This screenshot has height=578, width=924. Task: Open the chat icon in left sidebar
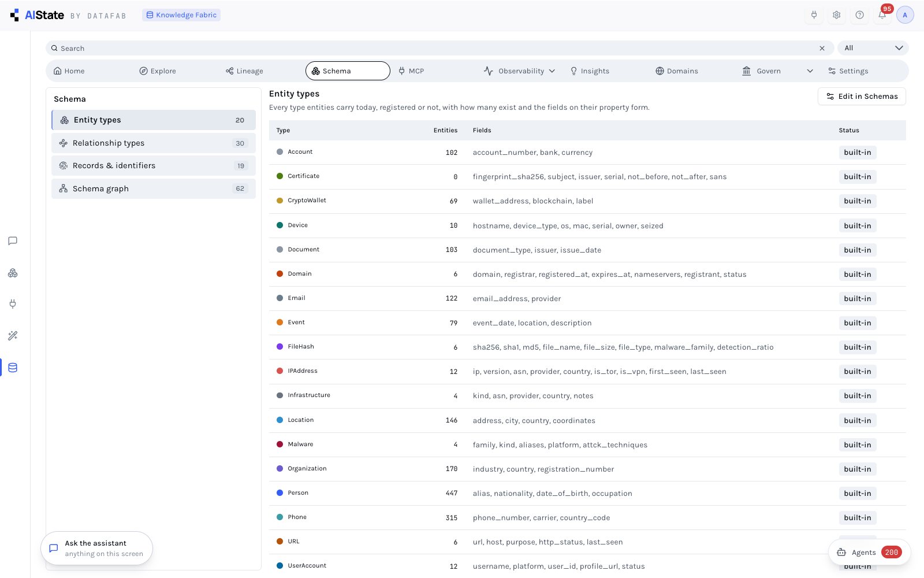(x=13, y=241)
